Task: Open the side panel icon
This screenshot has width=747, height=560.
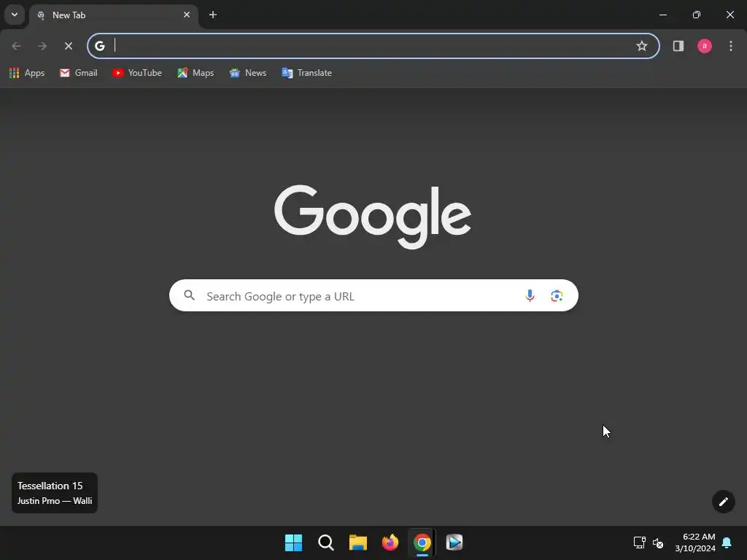Action: 678,46
